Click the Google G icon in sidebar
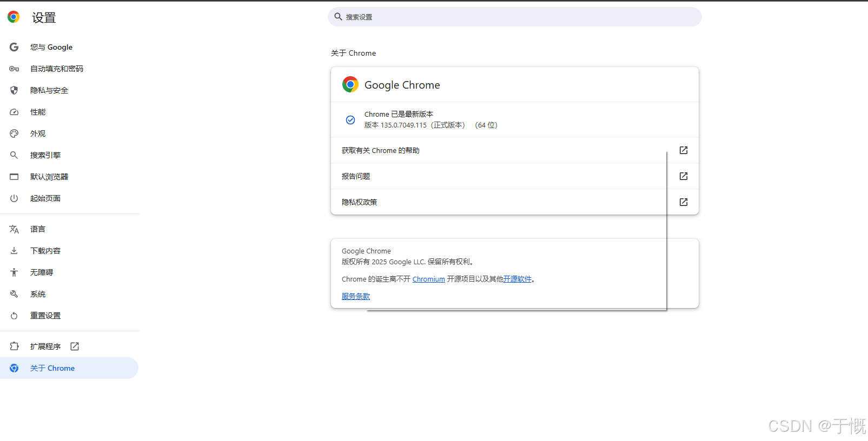Screen dimensions: 868x441 tap(14, 47)
